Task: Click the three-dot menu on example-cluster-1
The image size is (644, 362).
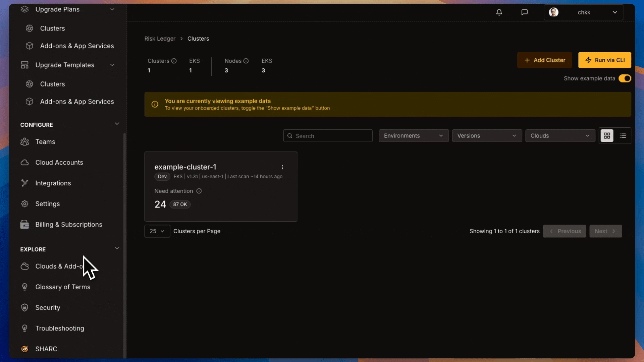Action: pos(282,167)
